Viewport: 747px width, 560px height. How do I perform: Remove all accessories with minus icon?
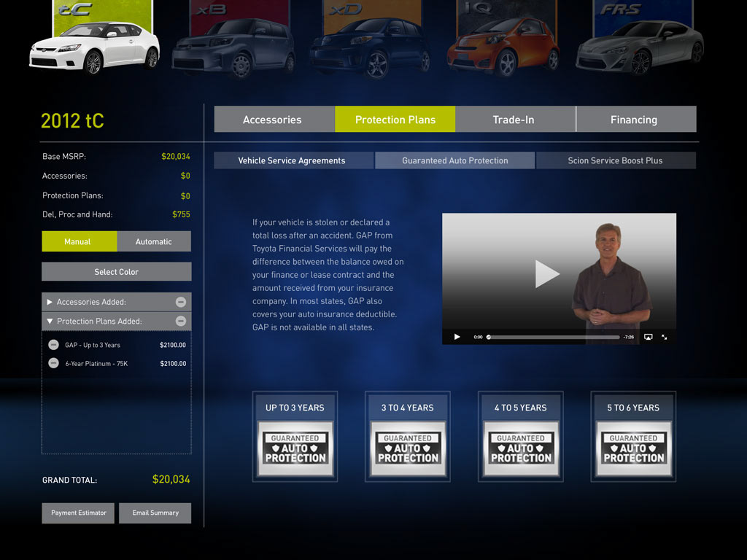coord(181,302)
